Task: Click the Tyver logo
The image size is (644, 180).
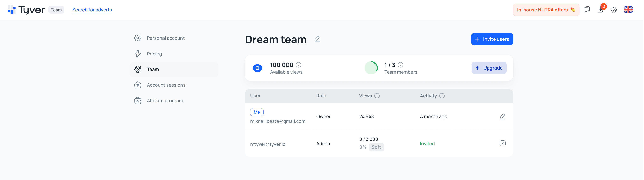Action: click(x=26, y=10)
